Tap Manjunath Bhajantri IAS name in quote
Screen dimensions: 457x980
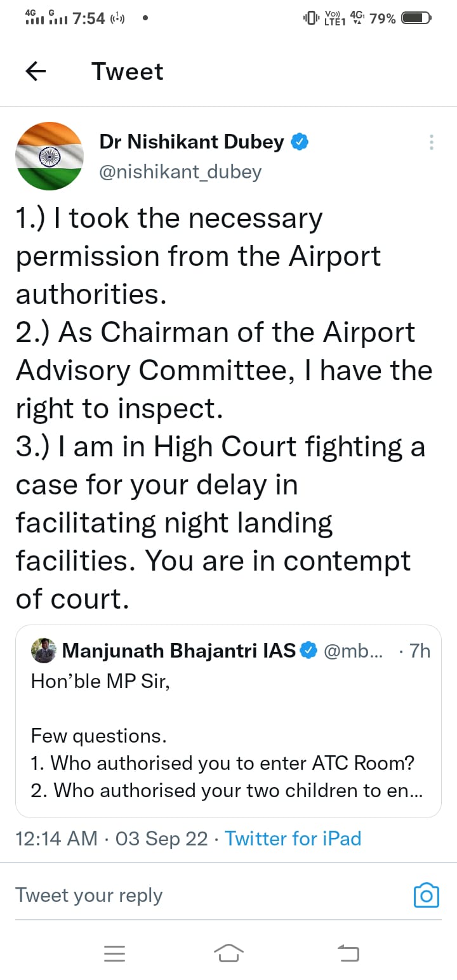coord(179,651)
